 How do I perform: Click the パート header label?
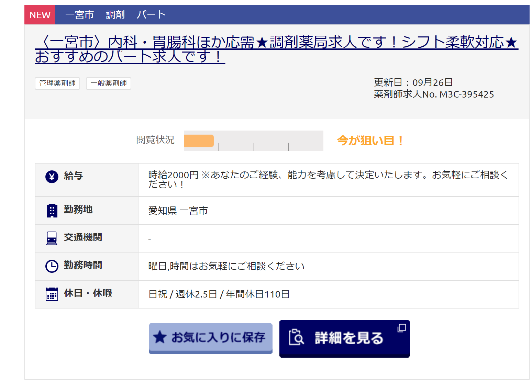(151, 15)
